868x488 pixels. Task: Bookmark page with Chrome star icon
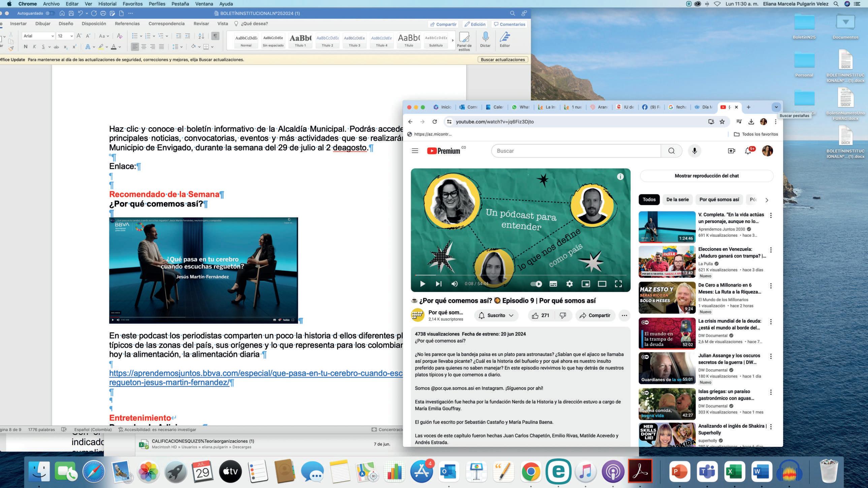point(722,121)
